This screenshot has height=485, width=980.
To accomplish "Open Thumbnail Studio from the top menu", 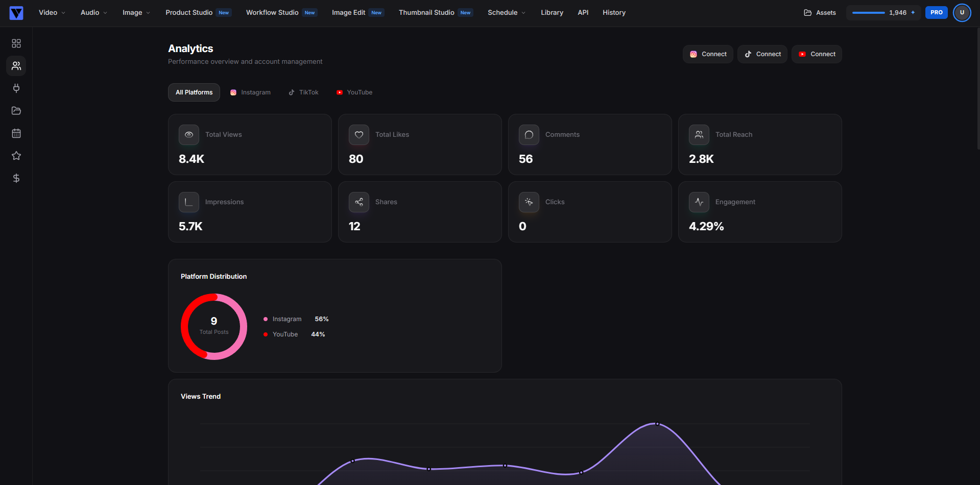I will pyautogui.click(x=436, y=13).
